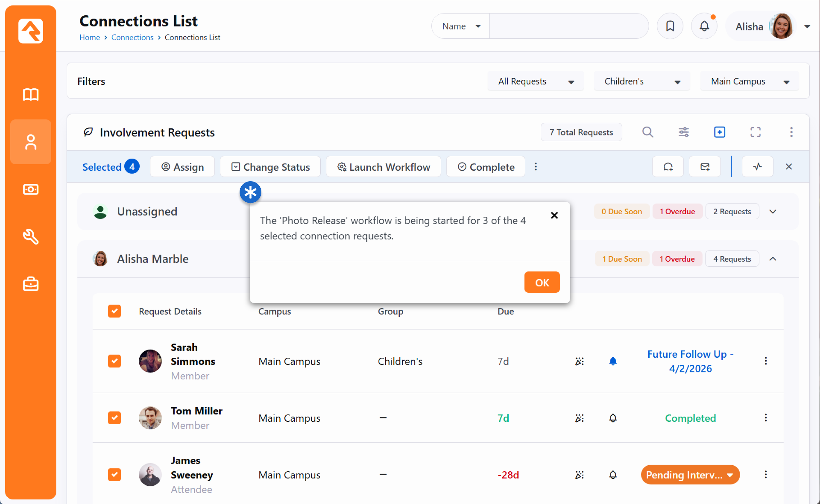The width and height of the screenshot is (820, 504).
Task: Click the bookmark icon in header
Action: pyautogui.click(x=669, y=26)
